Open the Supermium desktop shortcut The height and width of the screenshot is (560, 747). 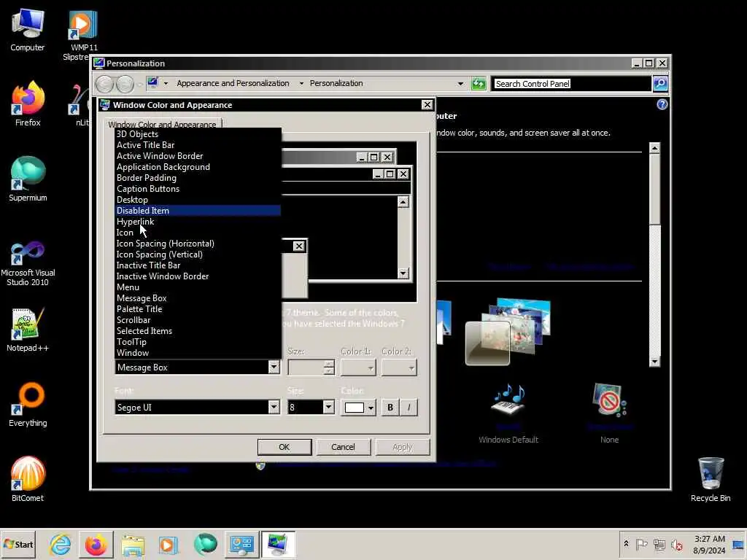(28, 179)
